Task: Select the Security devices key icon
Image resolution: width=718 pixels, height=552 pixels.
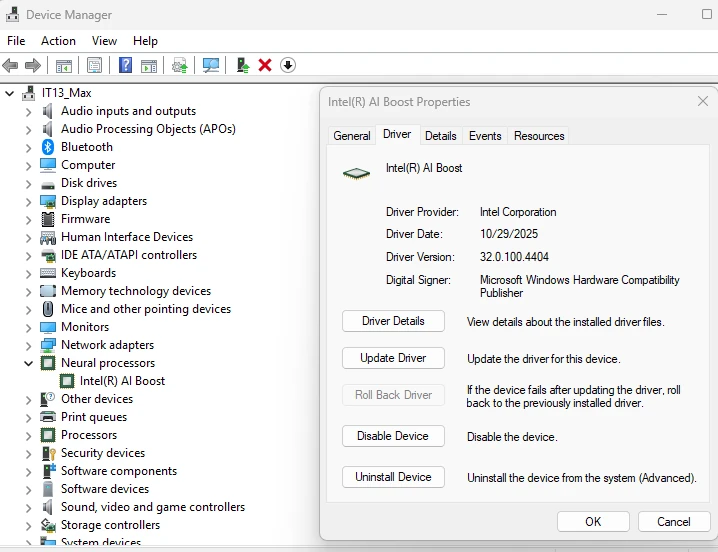Action: coord(48,453)
